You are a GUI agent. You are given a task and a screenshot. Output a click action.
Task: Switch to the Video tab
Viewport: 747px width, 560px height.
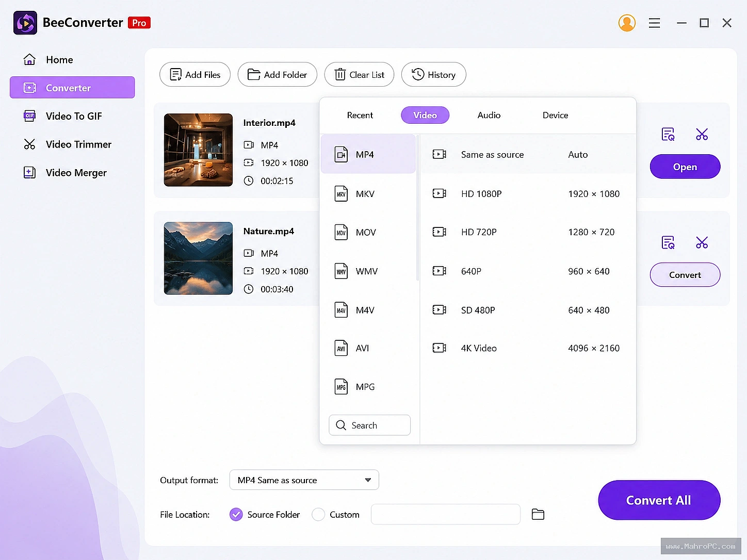tap(425, 115)
